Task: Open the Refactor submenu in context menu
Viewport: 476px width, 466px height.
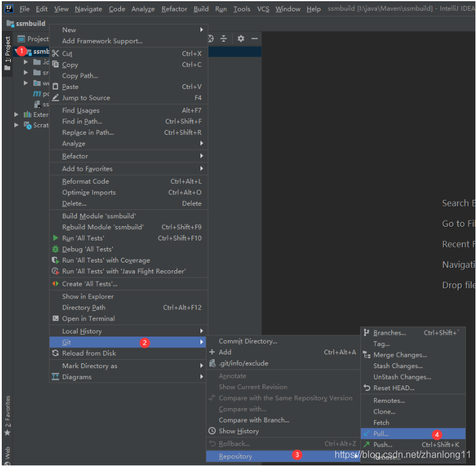Action: (x=129, y=156)
